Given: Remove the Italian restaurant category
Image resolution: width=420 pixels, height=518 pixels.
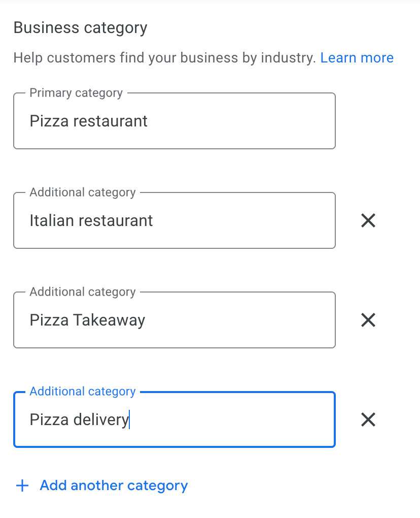Looking at the screenshot, I should [368, 220].
